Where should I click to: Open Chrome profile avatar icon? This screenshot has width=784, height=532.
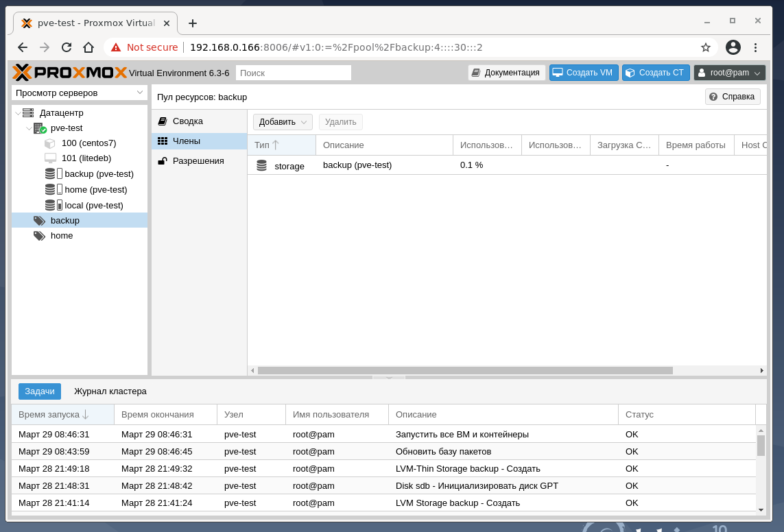click(x=733, y=47)
